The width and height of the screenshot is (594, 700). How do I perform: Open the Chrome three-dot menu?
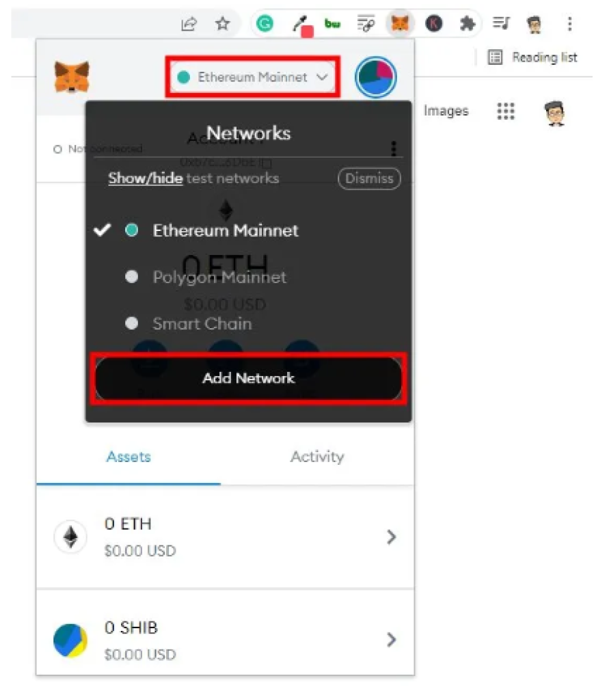(569, 23)
